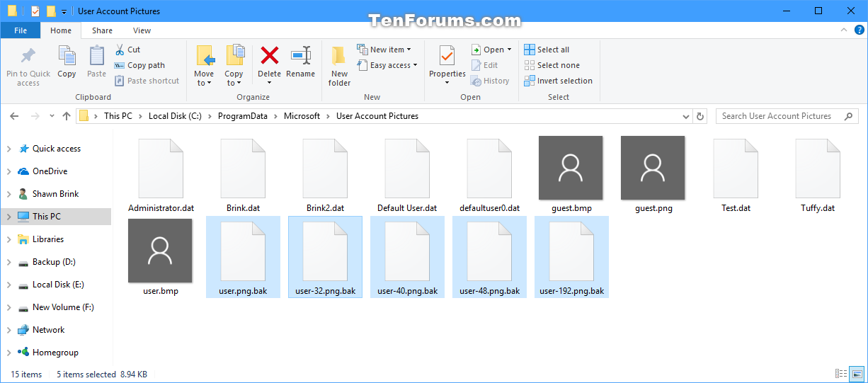The width and height of the screenshot is (868, 383).
Task: Switch to the View tab
Action: pyautogui.click(x=142, y=30)
